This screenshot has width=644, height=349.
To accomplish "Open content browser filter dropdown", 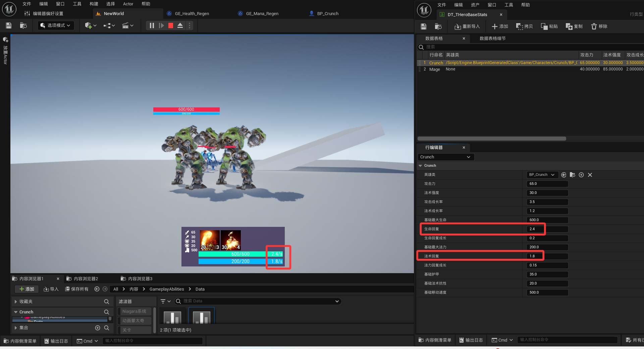I will pyautogui.click(x=166, y=301).
